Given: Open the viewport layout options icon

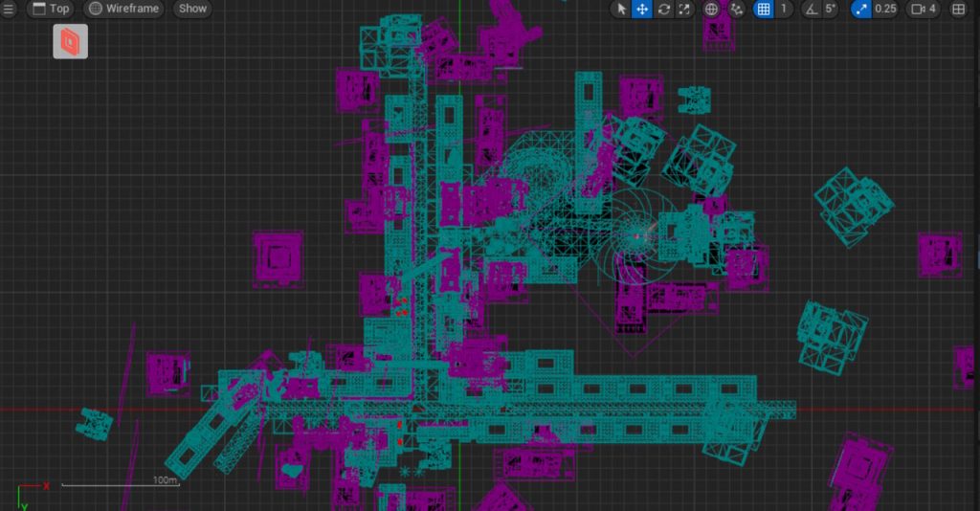Looking at the screenshot, I should point(959,9).
